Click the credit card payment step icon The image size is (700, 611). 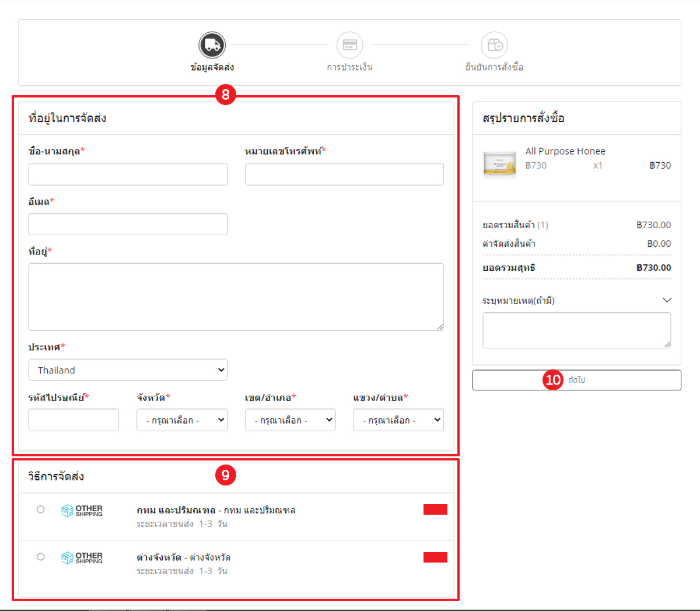(349, 45)
